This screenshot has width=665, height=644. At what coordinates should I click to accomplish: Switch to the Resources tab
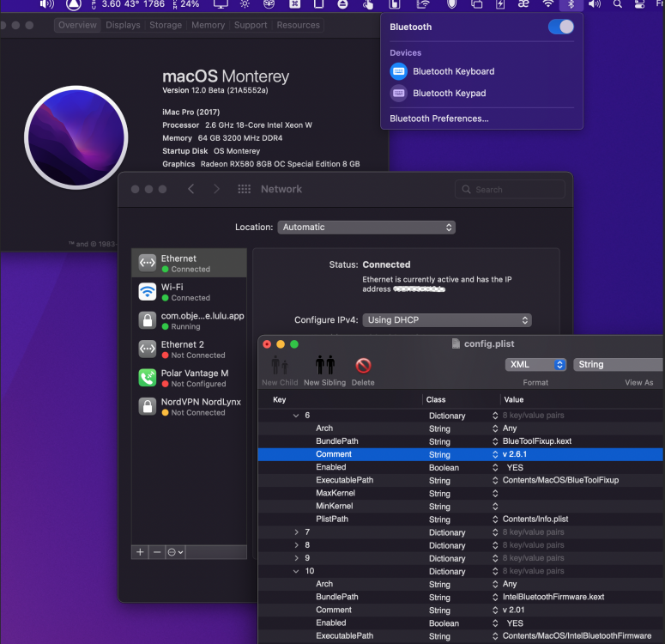click(298, 25)
